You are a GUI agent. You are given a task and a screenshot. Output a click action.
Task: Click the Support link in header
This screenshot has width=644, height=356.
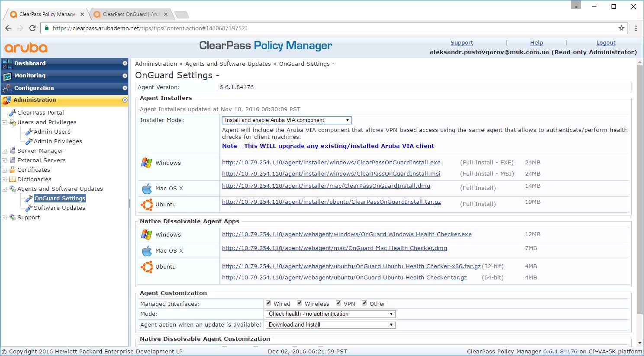point(462,43)
